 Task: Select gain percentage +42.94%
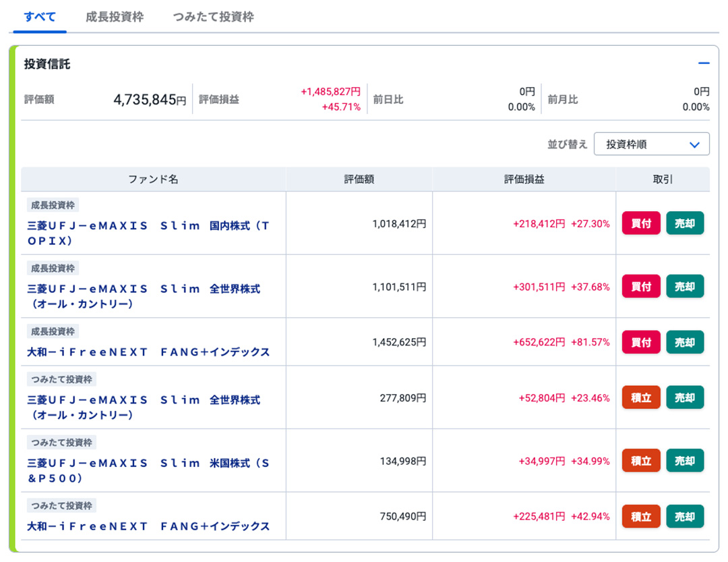pyautogui.click(x=590, y=516)
